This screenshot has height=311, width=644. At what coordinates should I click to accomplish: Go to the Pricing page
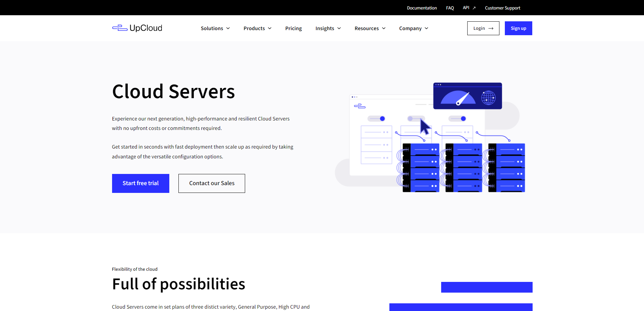click(294, 28)
